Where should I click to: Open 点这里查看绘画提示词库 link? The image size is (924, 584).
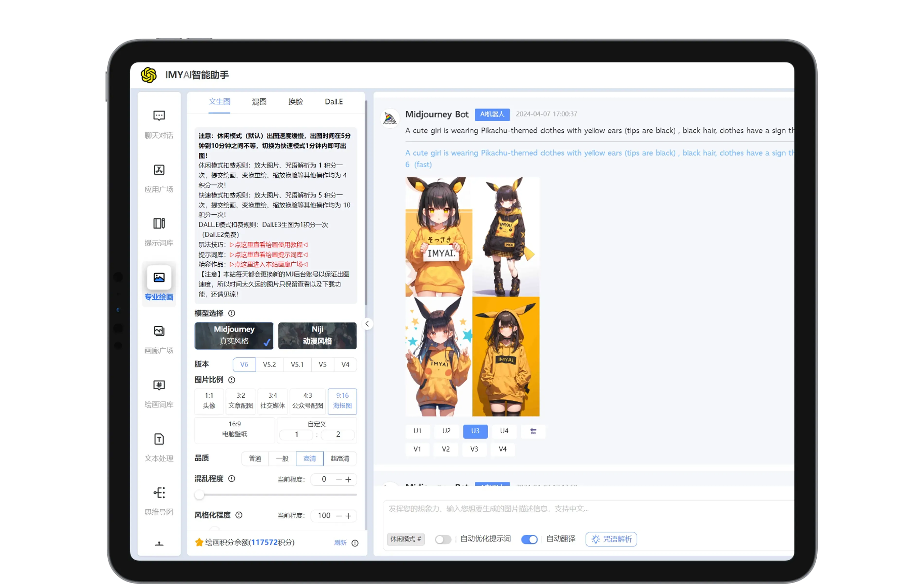tap(269, 255)
